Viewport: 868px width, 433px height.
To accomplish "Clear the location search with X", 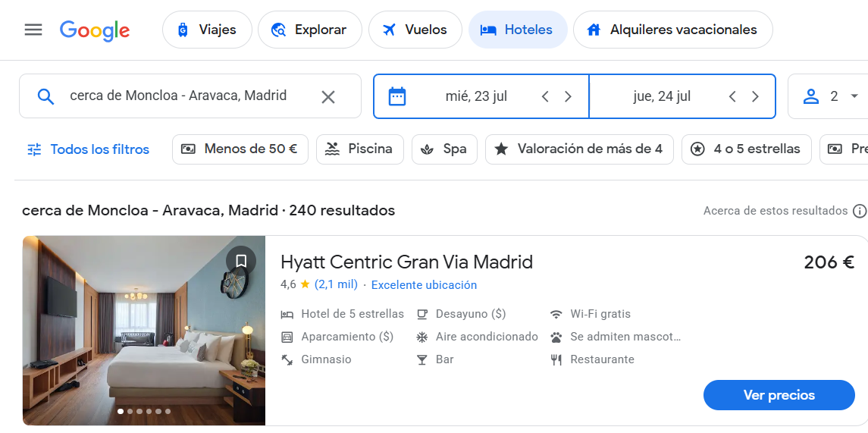I will pyautogui.click(x=328, y=97).
